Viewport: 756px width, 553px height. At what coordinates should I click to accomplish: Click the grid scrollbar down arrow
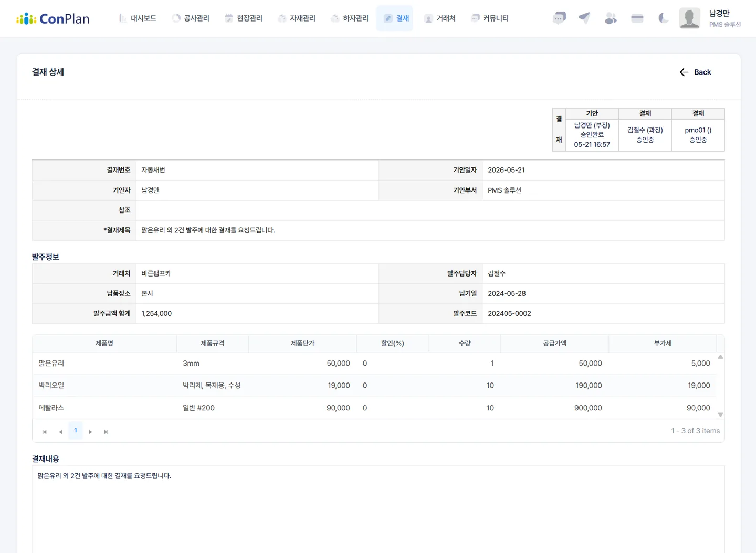coord(720,414)
